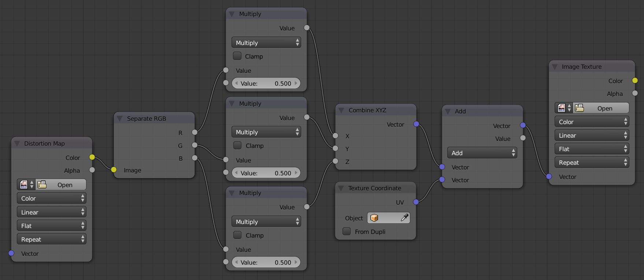Viewport: 644px width, 280px height.
Task: Click the folder icon beside Open in Distortion Map
Action: point(42,184)
